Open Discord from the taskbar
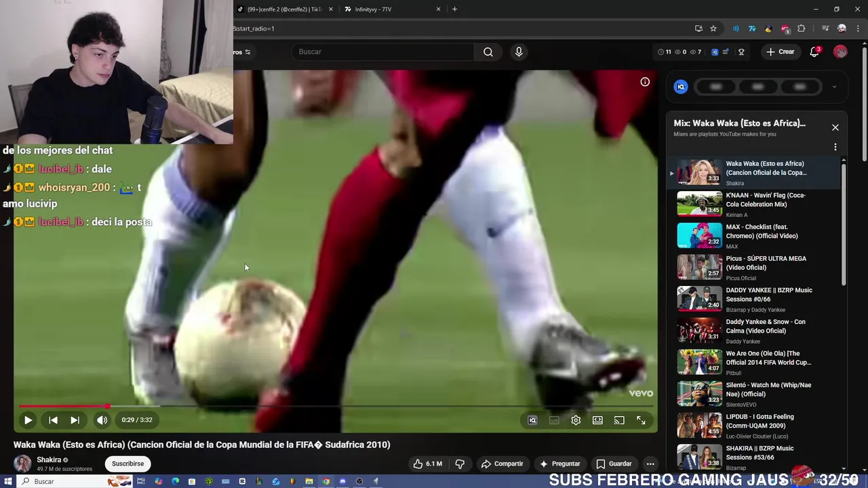The height and width of the screenshot is (488, 868). 342,481
